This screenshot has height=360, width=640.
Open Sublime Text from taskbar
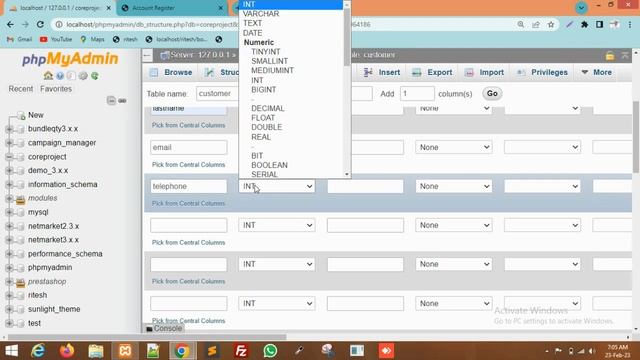tap(212, 351)
